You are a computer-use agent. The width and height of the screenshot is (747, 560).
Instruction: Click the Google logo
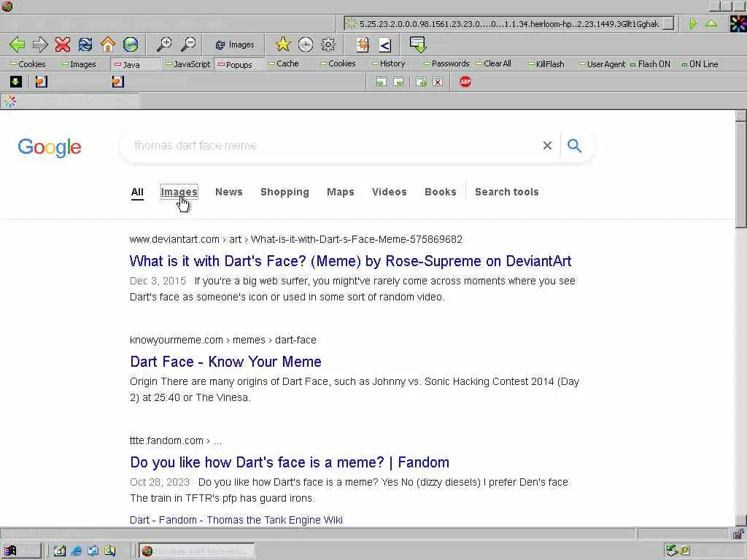tap(50, 147)
